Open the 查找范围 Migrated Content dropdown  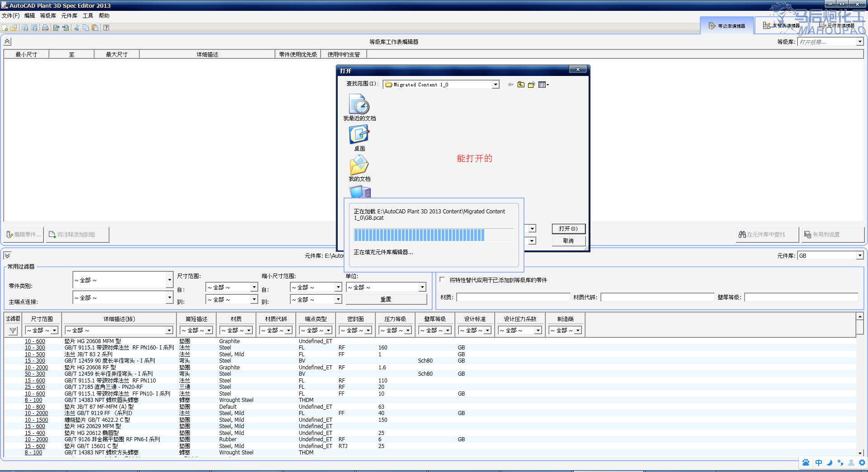(495, 85)
